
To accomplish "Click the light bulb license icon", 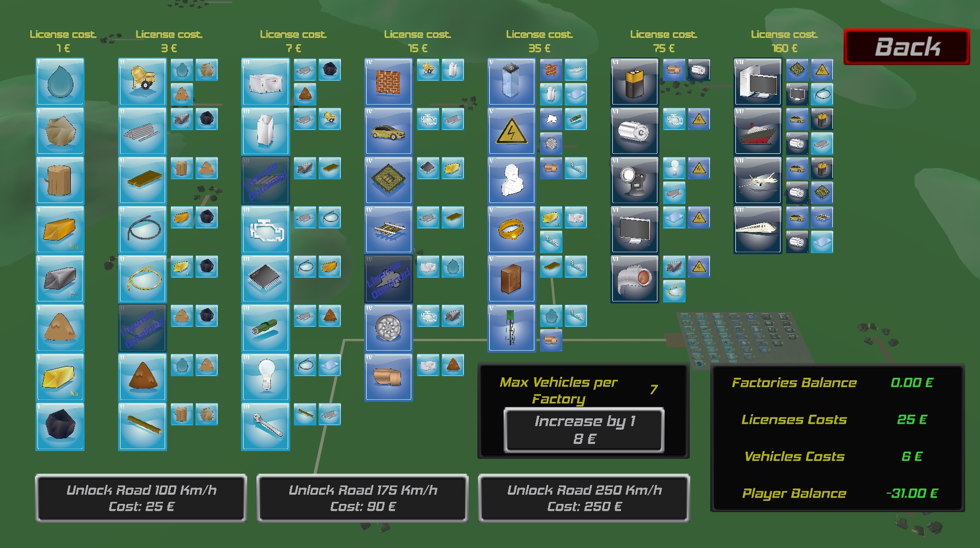I will click(265, 377).
